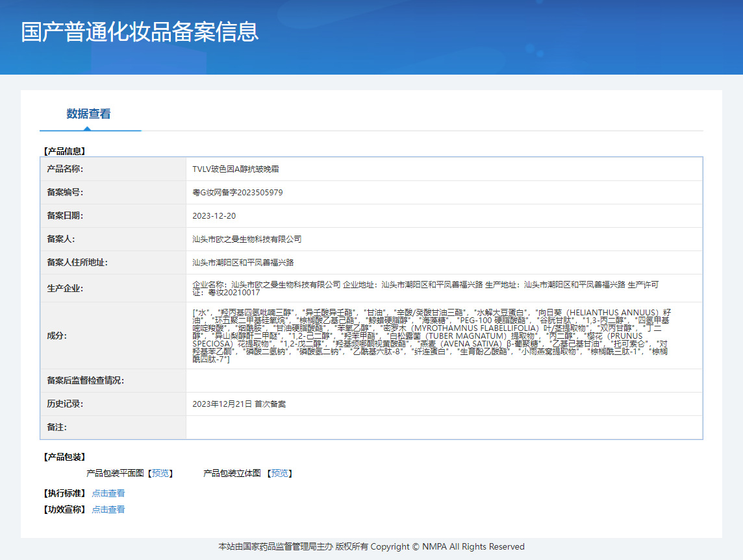Click the 产品名称 row label
743x560 pixels.
65,169
